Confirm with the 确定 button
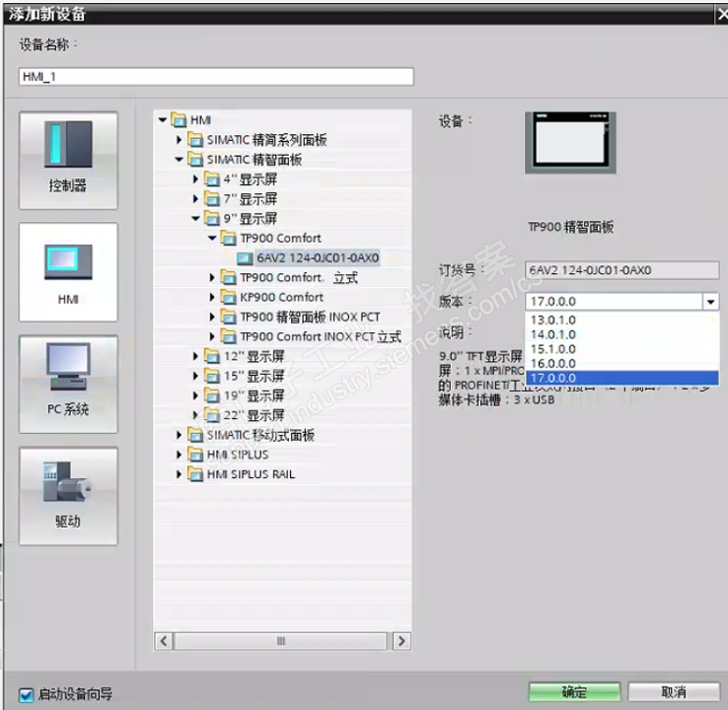 pyautogui.click(x=574, y=692)
